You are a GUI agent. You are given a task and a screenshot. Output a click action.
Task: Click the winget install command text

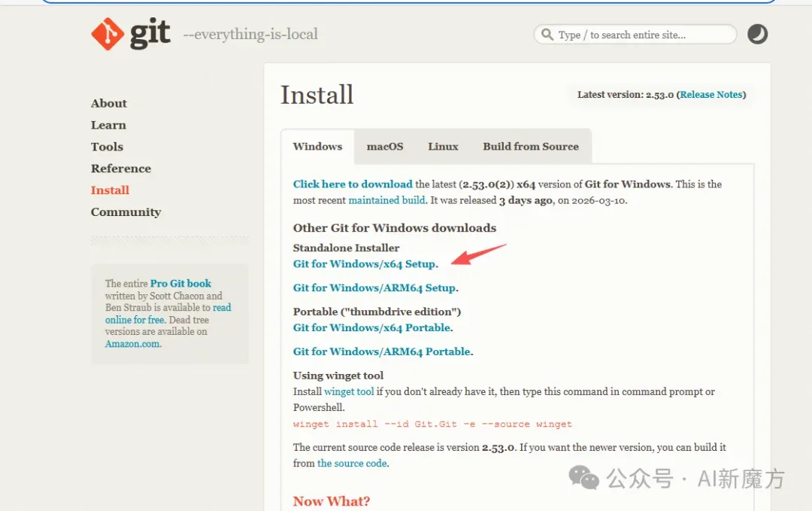coord(432,424)
